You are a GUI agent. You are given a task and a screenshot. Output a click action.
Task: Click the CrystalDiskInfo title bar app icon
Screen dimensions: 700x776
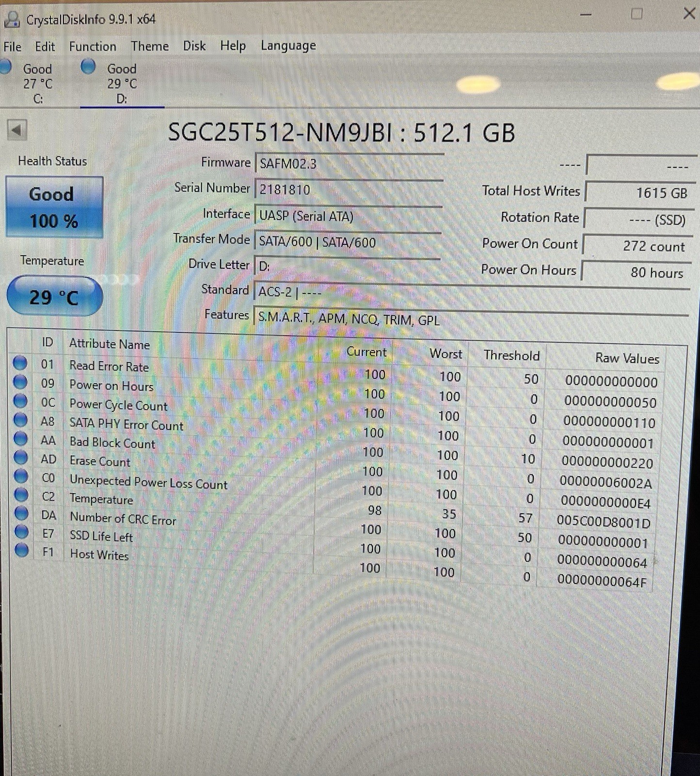[12, 19]
